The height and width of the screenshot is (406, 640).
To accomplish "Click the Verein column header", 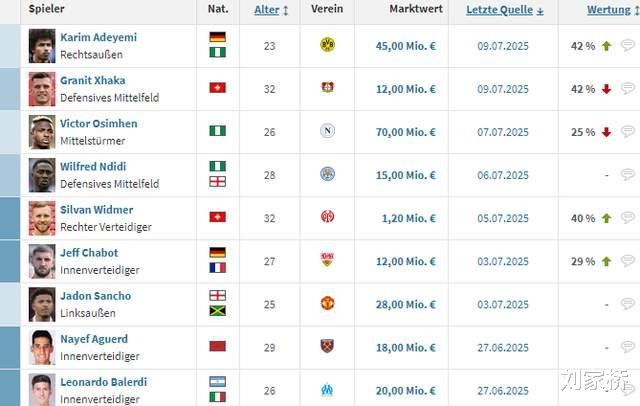I will pos(326,10).
